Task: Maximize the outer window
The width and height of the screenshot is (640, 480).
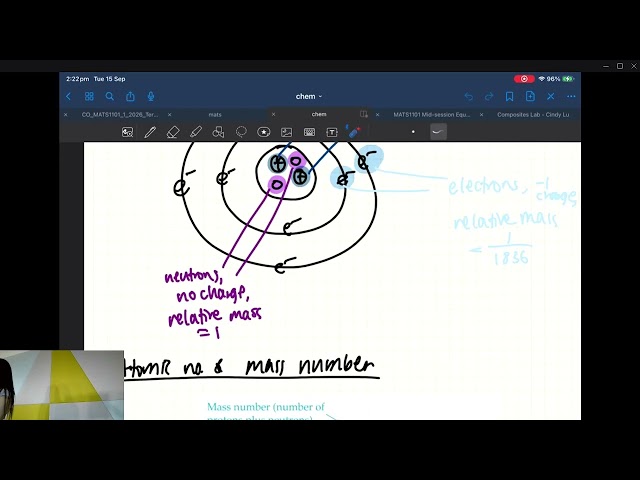Action: pos(620,66)
